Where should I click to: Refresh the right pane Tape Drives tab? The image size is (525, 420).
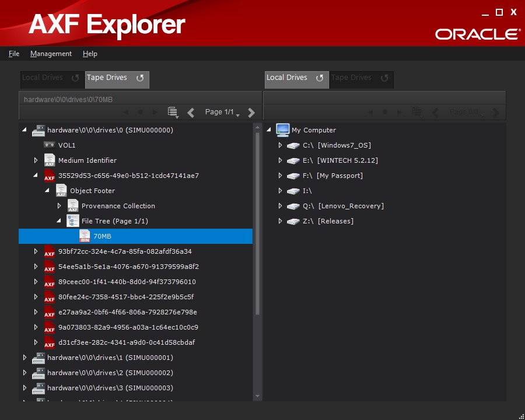[384, 78]
